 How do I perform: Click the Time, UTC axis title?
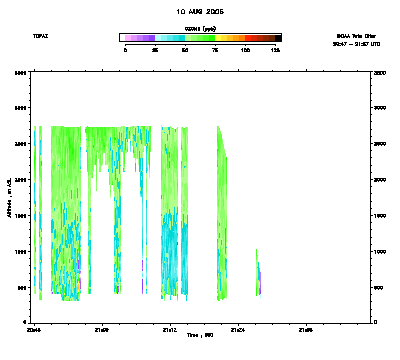coord(200,335)
